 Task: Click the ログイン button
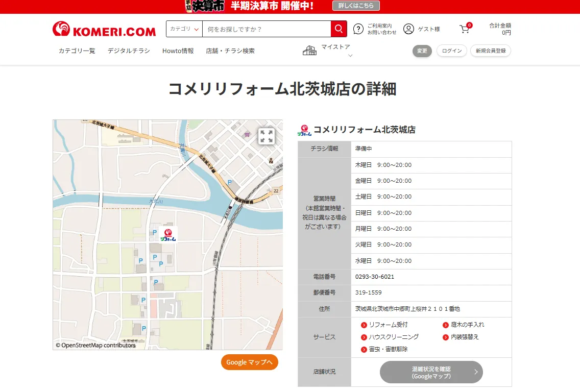point(452,51)
